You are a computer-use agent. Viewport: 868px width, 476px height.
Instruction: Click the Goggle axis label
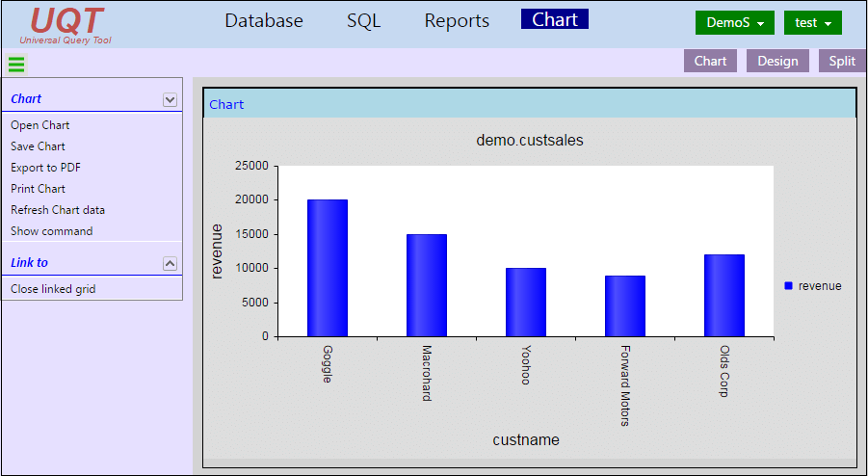click(x=328, y=363)
